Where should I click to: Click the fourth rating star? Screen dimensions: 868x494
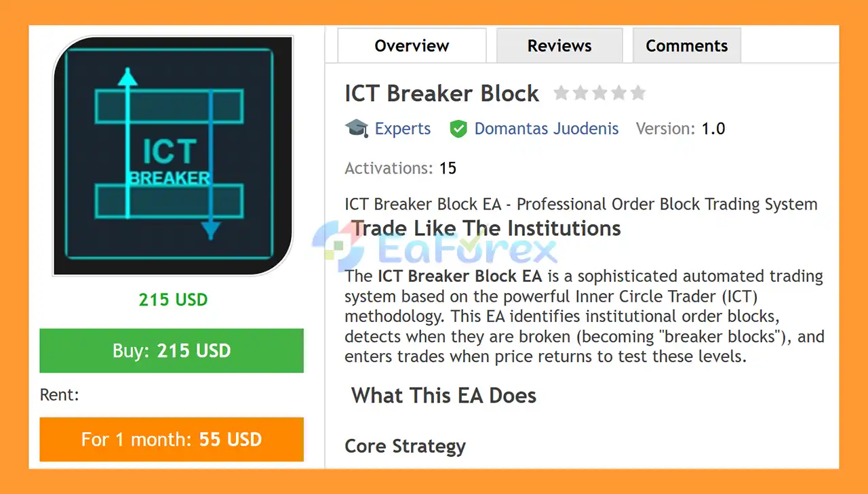coord(619,93)
